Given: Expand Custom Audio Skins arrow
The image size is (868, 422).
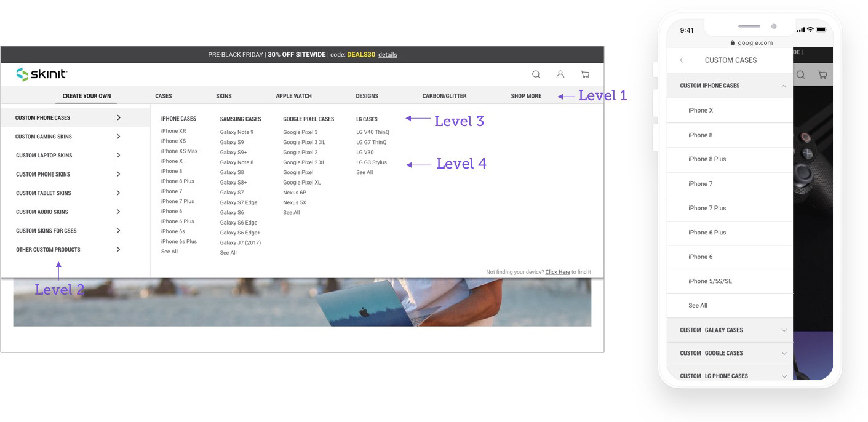Looking at the screenshot, I should (x=118, y=212).
